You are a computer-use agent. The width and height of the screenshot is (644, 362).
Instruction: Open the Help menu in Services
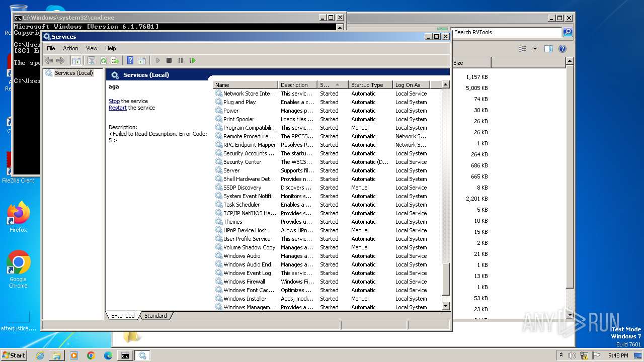[110, 48]
